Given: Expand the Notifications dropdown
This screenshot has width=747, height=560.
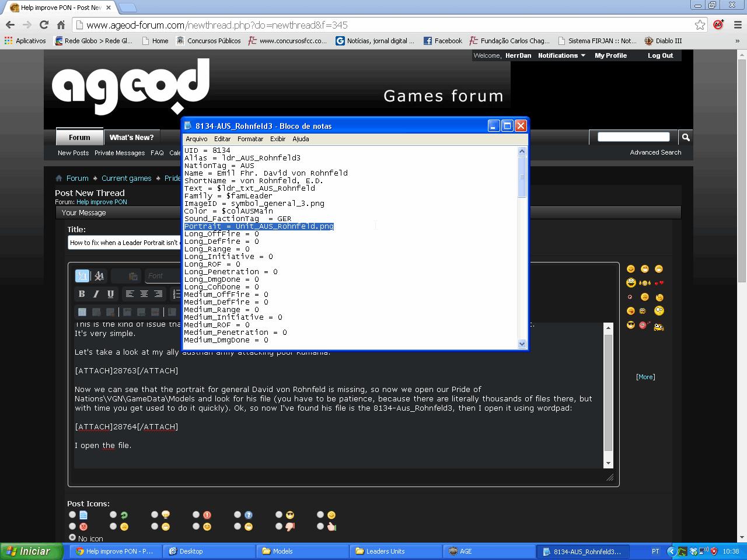Looking at the screenshot, I should coord(561,55).
